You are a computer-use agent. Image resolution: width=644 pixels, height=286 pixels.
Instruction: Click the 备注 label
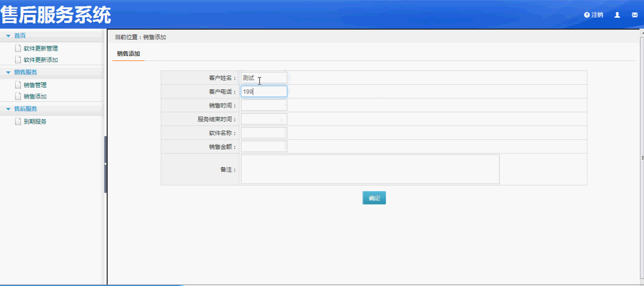(x=229, y=170)
